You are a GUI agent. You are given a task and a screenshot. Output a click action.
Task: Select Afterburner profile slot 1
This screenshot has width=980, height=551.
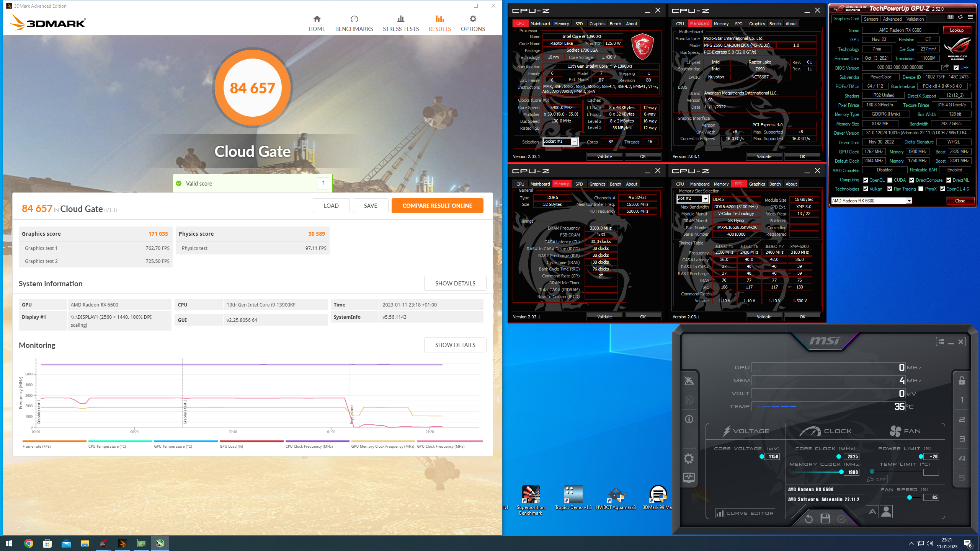coord(962,400)
